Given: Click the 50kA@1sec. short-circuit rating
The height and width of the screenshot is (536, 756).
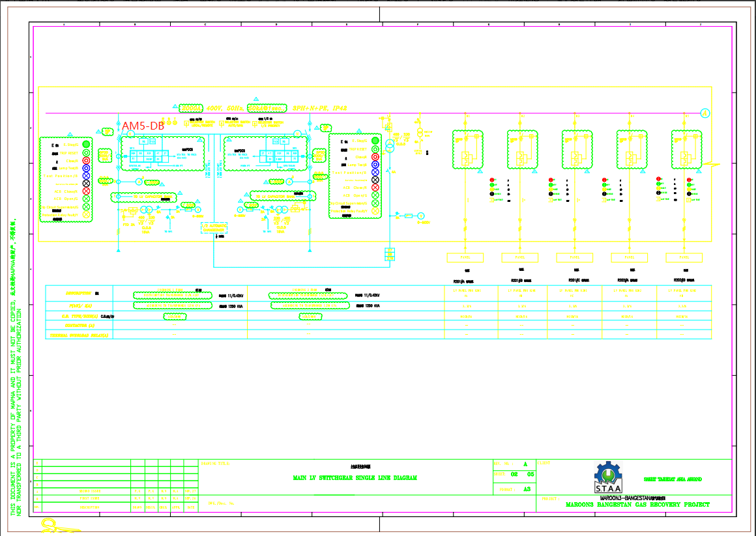Looking at the screenshot, I should 267,109.
